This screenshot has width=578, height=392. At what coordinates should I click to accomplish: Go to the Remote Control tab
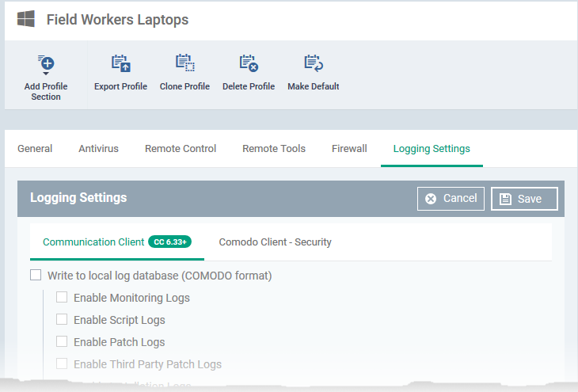coord(181,149)
